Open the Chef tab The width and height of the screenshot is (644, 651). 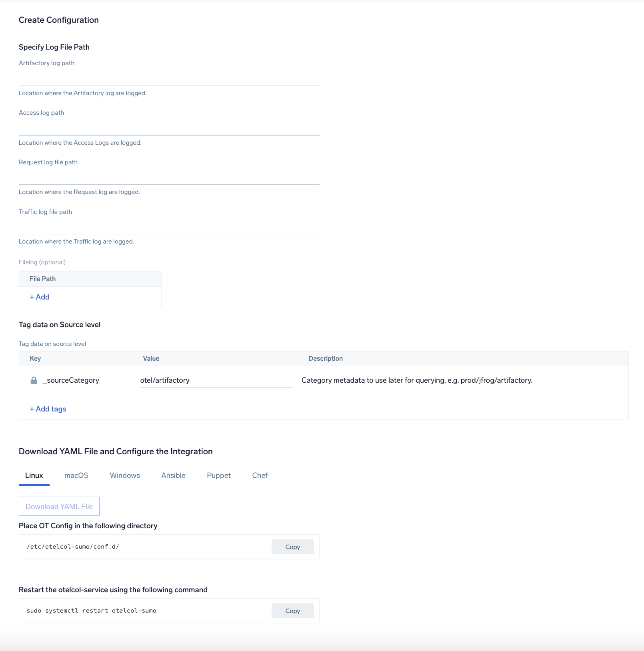point(260,475)
